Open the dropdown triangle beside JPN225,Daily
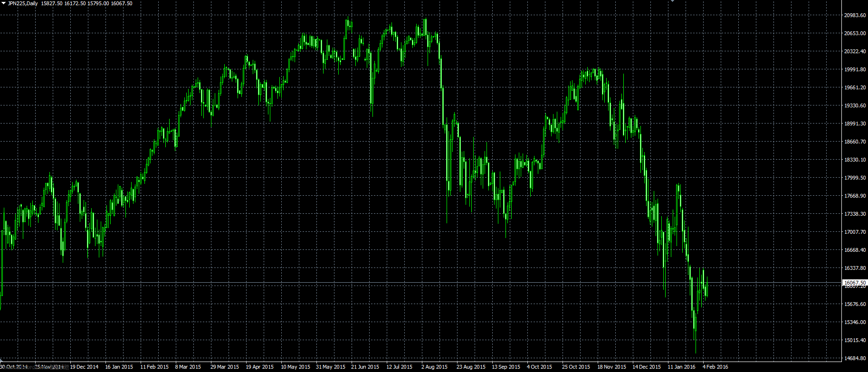Image resolution: width=868 pixels, height=372 pixels. (x=3, y=3)
